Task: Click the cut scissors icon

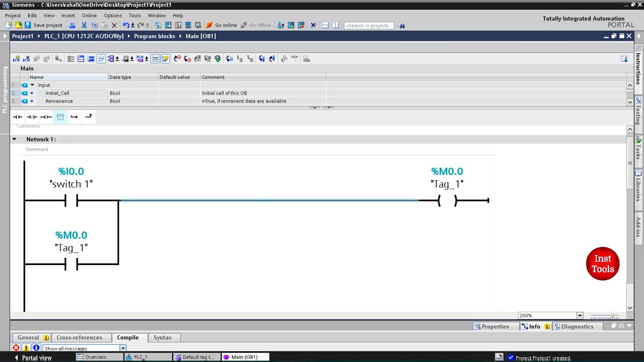Action: [x=84, y=25]
